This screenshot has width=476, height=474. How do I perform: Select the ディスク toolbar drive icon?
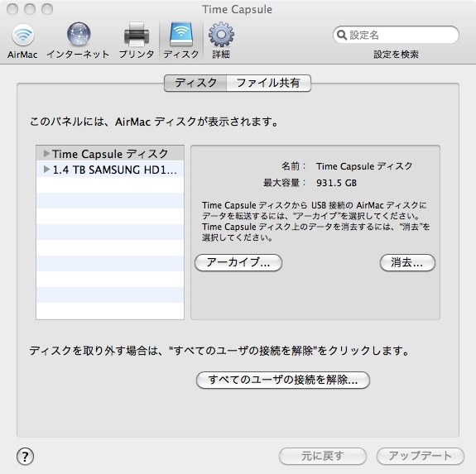[x=181, y=34]
